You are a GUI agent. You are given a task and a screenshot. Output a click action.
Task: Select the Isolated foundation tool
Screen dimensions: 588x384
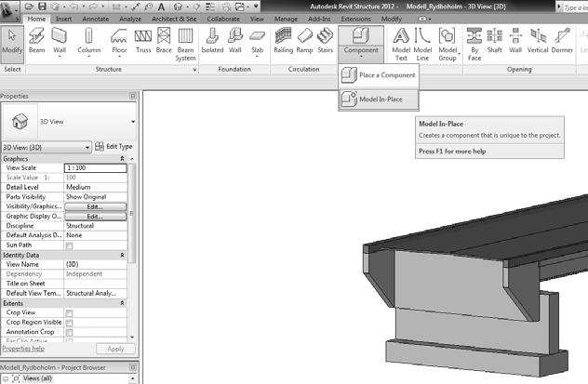(x=212, y=41)
